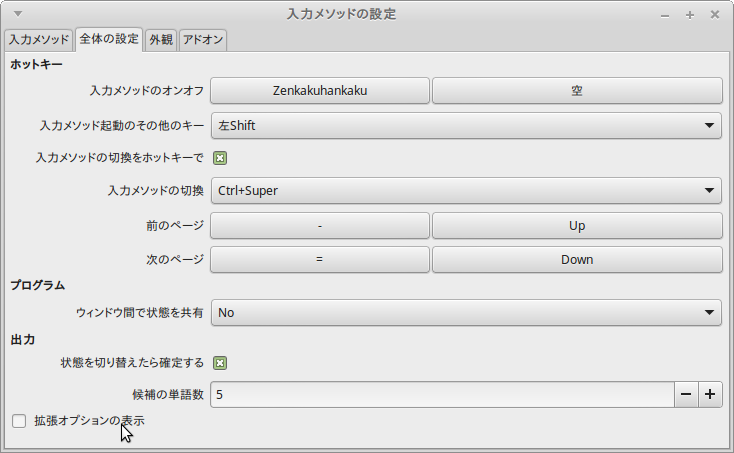Screen dimensions: 734x453
Task: Open ウィンドウ間で状態を共有 dropdown set to No
Action: 465,312
